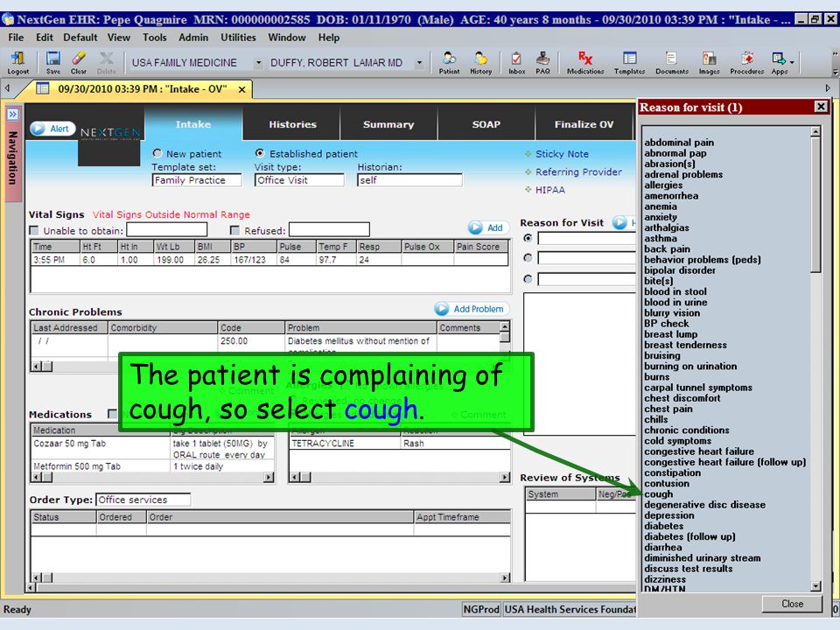Viewport: 840px width, 630px height.
Task: Click the Order Type Office services field
Action: coord(143,500)
